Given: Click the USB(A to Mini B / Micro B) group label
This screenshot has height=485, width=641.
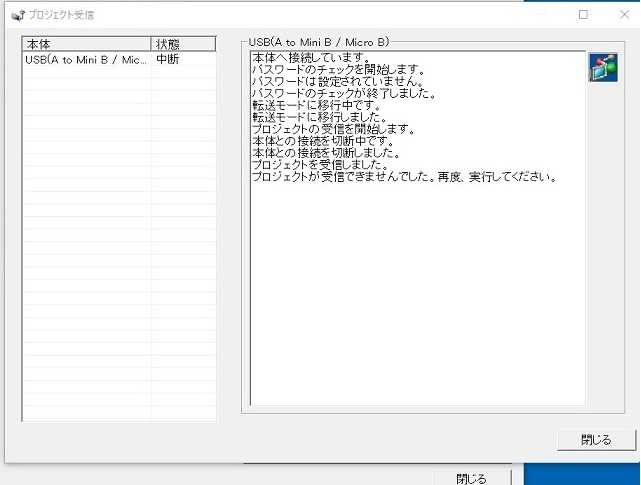Looking at the screenshot, I should tap(319, 42).
